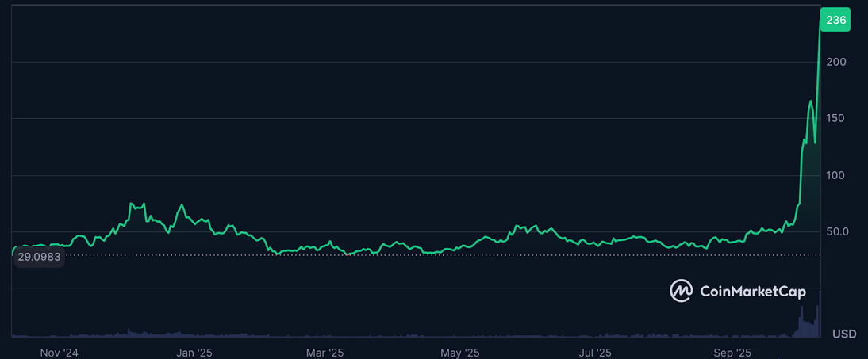Click the 50.0 price axis label
Viewport: 868px width, 359px height.
(x=836, y=232)
